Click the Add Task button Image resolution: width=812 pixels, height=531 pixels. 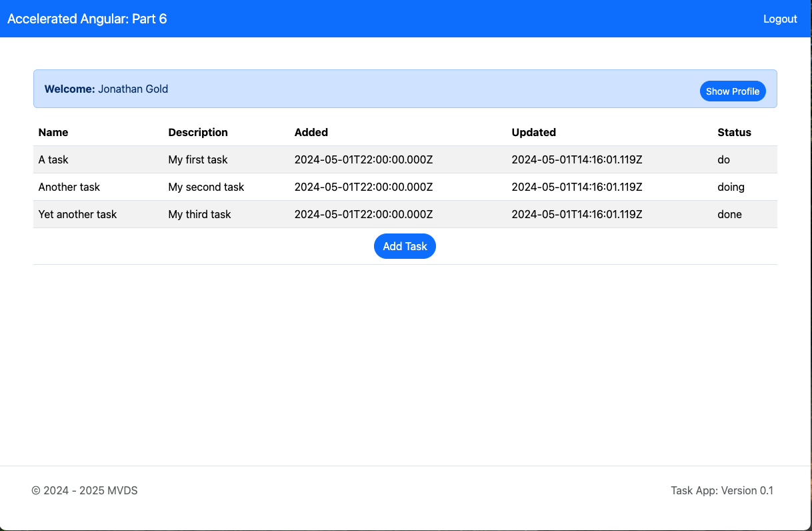[x=405, y=246]
